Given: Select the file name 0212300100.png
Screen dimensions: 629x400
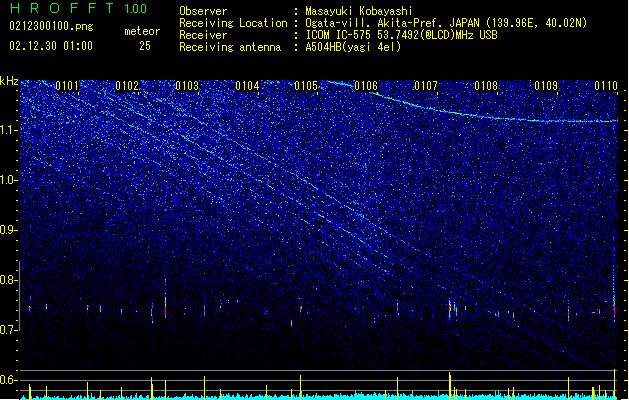Looking at the screenshot, I should click(51, 27).
